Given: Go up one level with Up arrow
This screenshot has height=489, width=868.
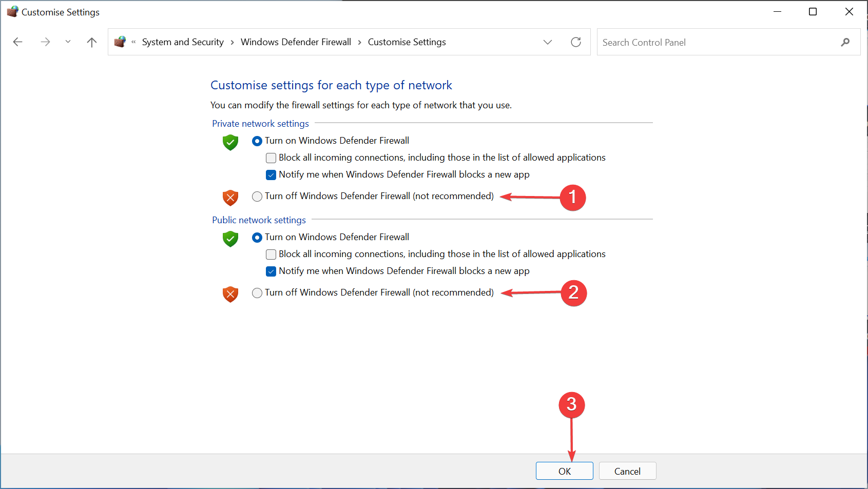Looking at the screenshot, I should (x=92, y=42).
